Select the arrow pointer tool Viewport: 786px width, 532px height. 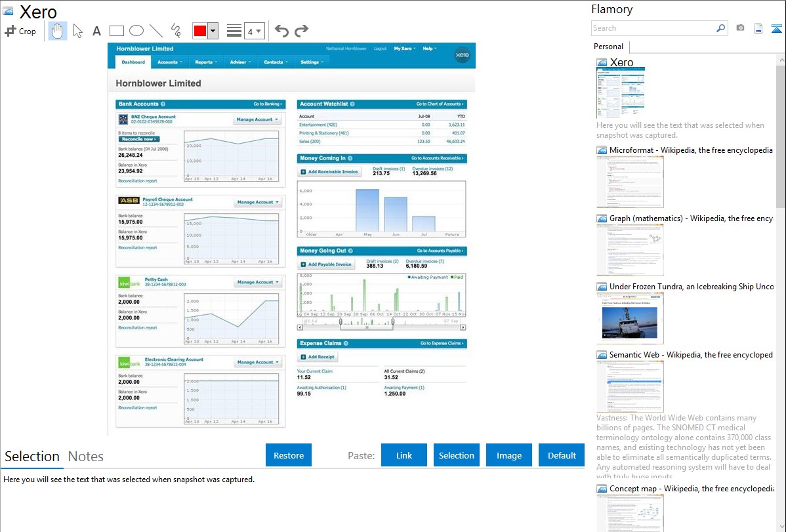pyautogui.click(x=77, y=31)
